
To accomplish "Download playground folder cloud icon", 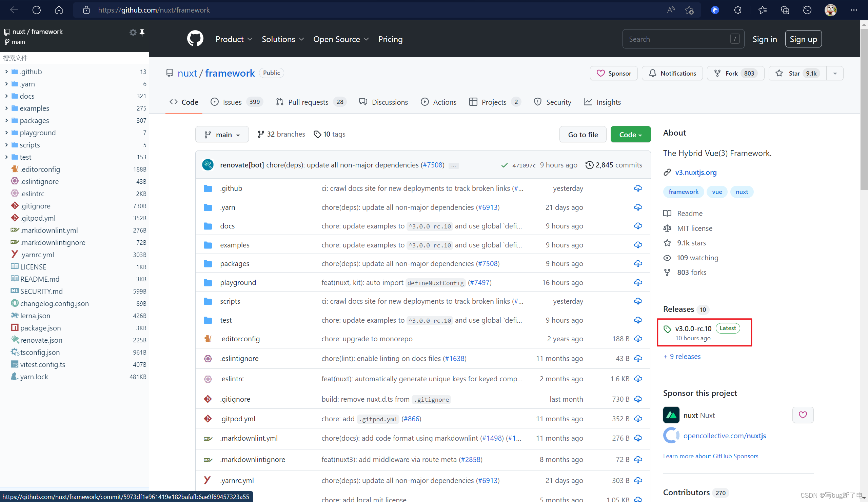I will pos(638,282).
